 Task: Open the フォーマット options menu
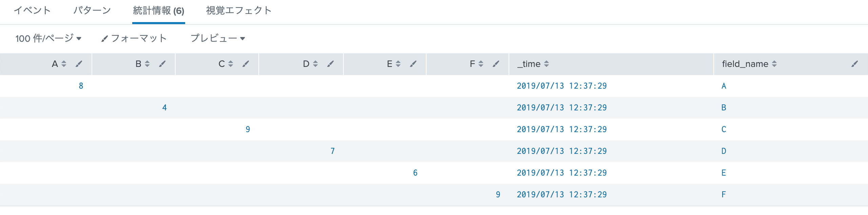(134, 38)
